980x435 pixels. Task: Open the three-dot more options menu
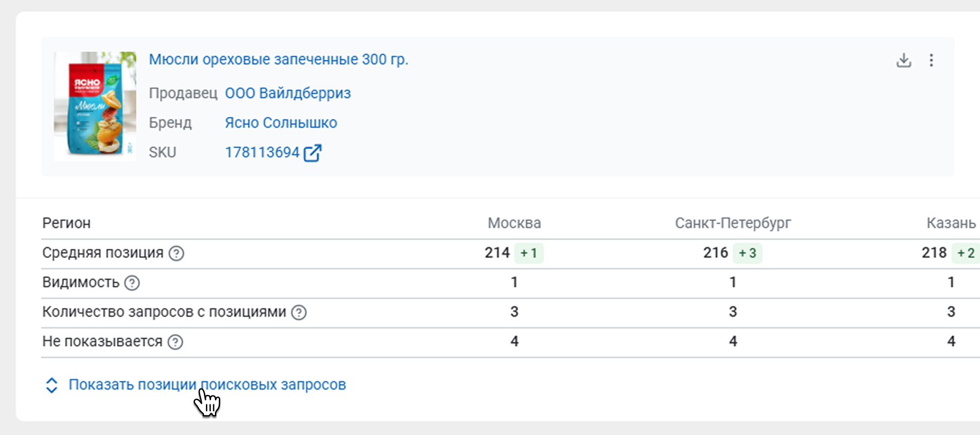pos(931,60)
